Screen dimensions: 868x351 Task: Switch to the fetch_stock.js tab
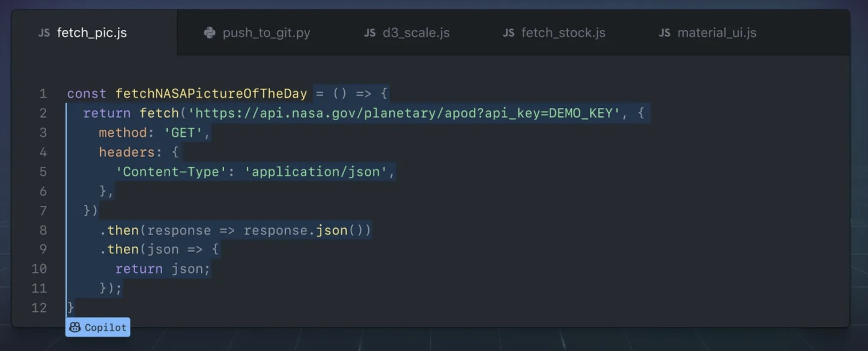click(x=563, y=33)
